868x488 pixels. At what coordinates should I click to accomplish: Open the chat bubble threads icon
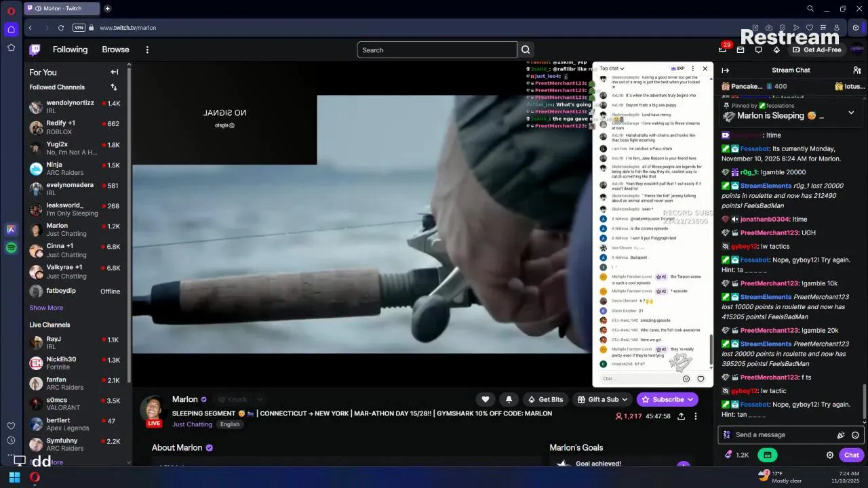[x=759, y=49]
